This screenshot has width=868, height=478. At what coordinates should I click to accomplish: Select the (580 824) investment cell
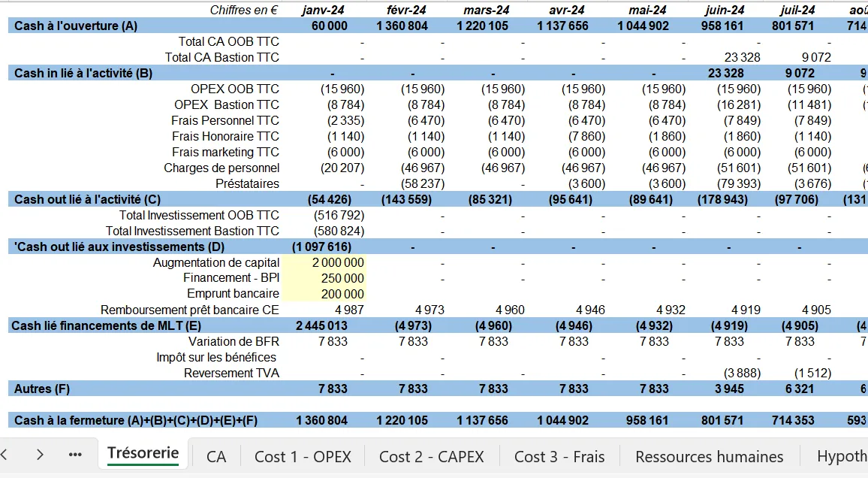point(339,231)
